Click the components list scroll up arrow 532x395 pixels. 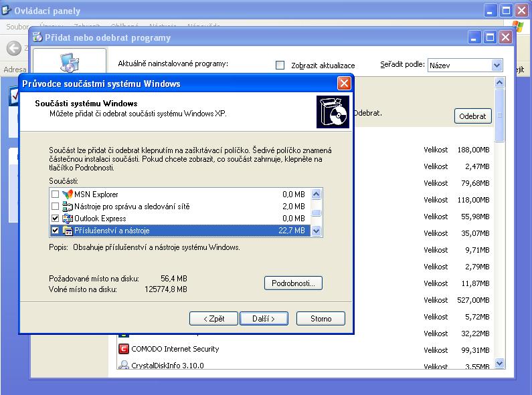317,194
